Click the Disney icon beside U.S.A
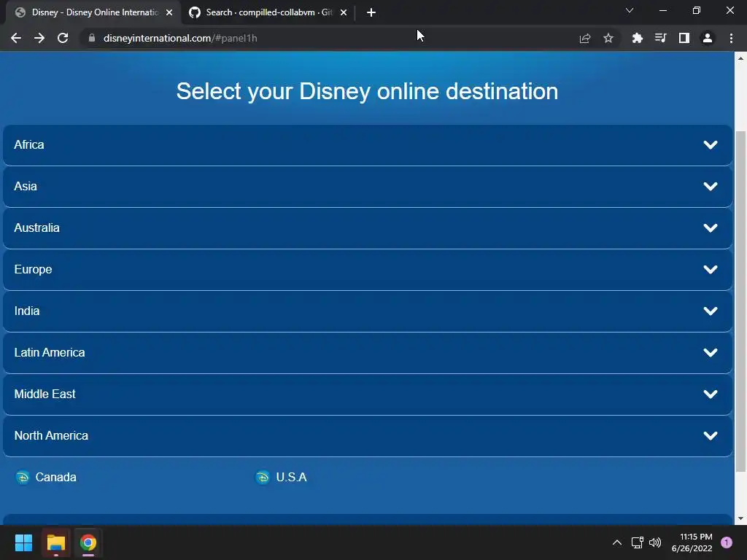Viewport: 747px width, 560px height. tap(263, 477)
